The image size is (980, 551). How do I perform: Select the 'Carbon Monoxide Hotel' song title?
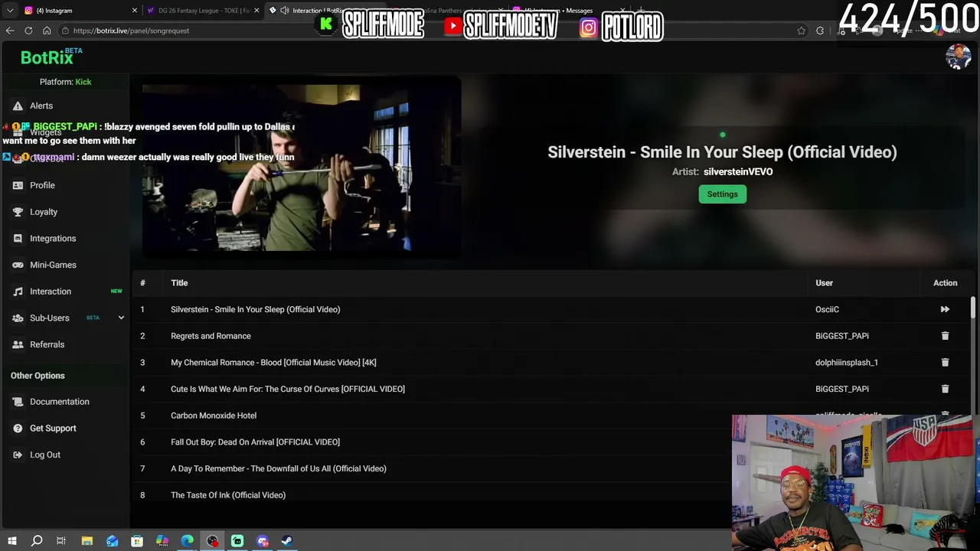click(214, 416)
